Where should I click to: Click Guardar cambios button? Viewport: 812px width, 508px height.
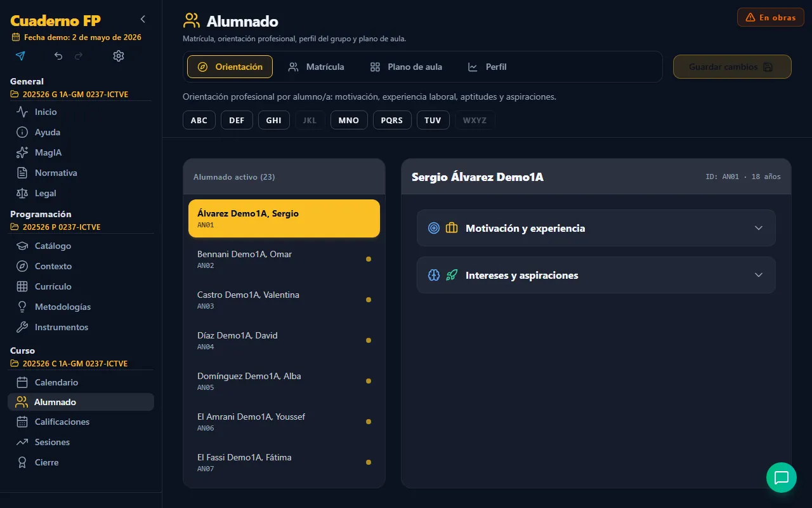click(732, 67)
